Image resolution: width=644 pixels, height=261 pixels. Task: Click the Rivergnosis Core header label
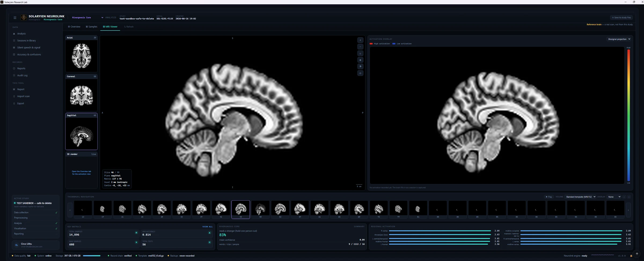(x=81, y=17)
